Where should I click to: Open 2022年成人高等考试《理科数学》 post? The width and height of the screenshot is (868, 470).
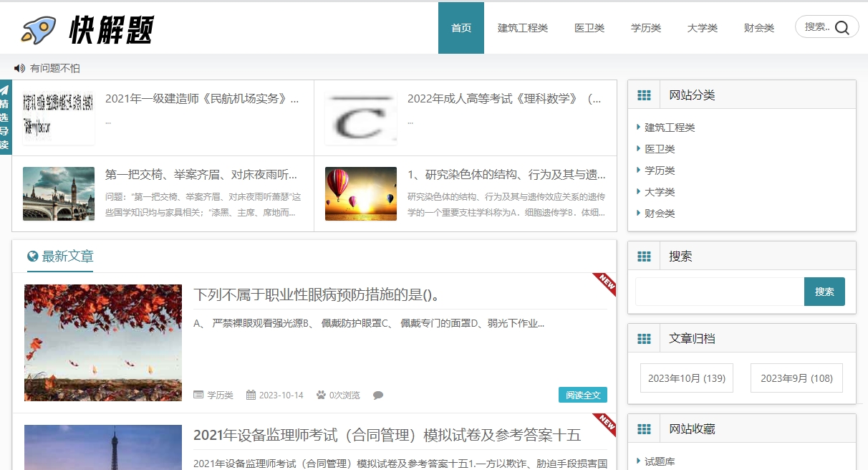tap(505, 99)
